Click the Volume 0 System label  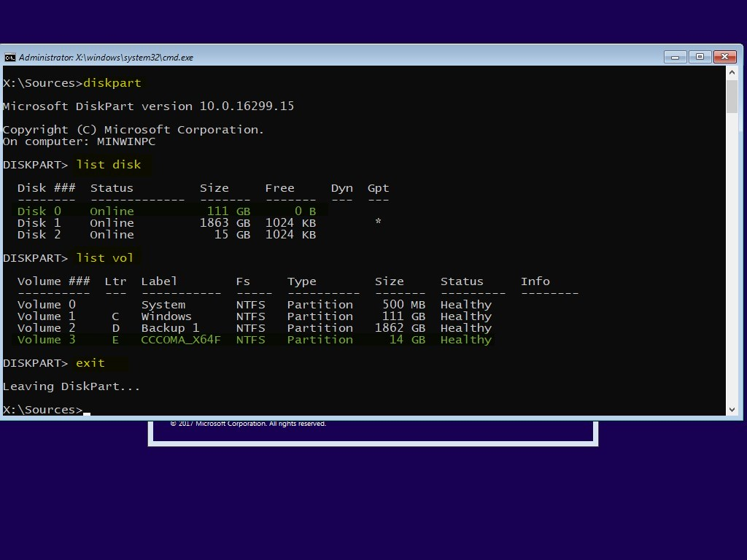click(x=163, y=305)
